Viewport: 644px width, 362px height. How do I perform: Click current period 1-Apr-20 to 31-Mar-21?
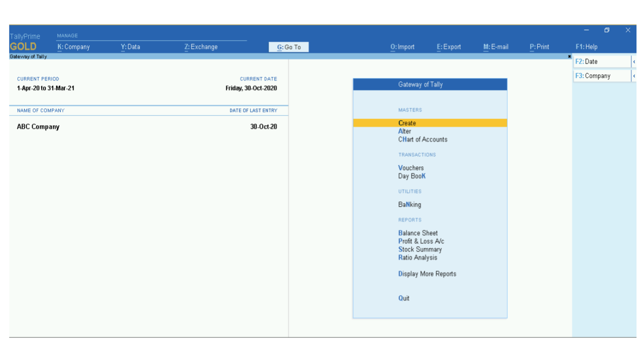tap(46, 88)
